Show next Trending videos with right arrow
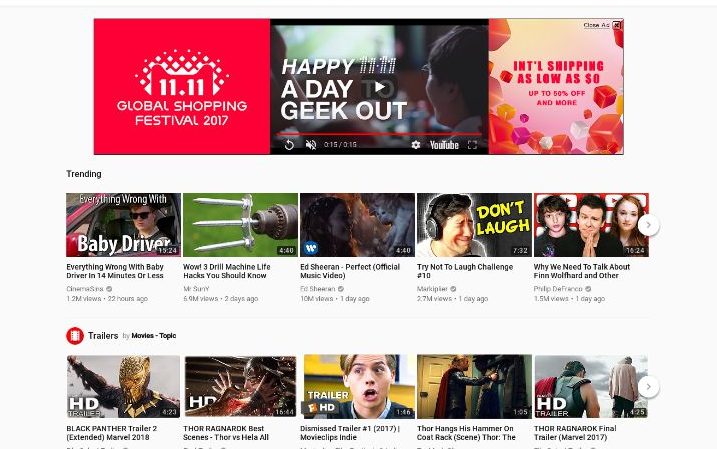This screenshot has width=717, height=449. pos(648,224)
